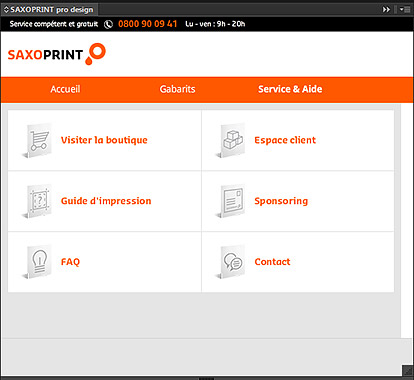Image resolution: width=414 pixels, height=380 pixels.
Task: Click the resize grip in the bottom corner
Action: [x=407, y=370]
